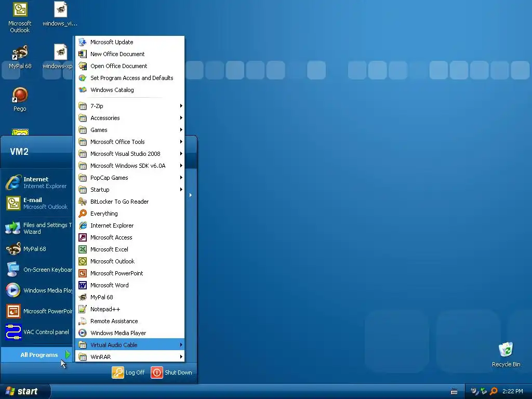Click the All Programs menu item
This screenshot has height=399, width=532.
click(37, 355)
